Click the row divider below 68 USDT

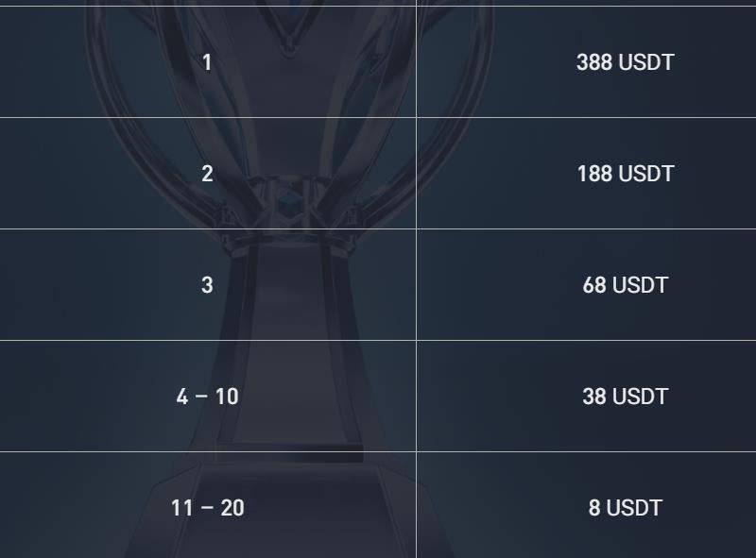pyautogui.click(x=586, y=340)
